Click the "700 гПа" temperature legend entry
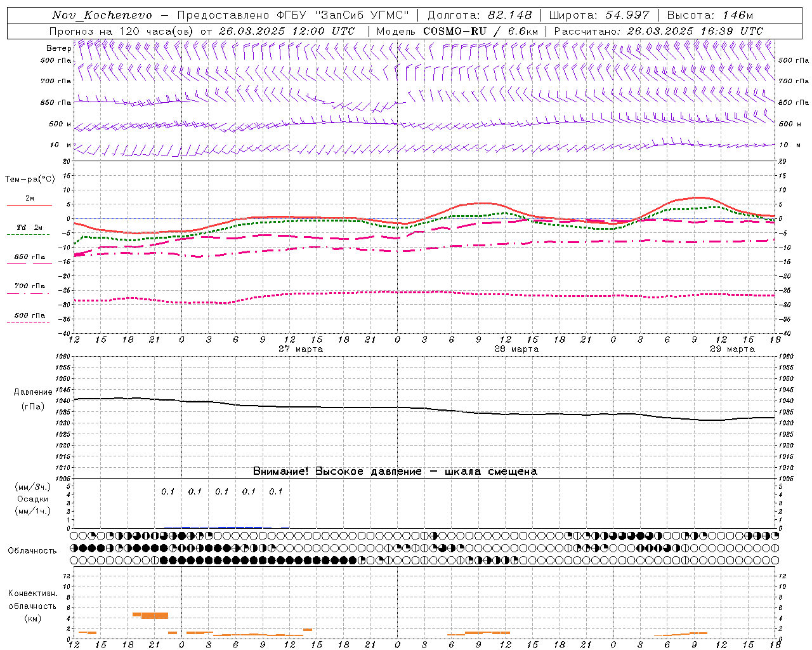This screenshot has height=650, width=812. point(30,286)
